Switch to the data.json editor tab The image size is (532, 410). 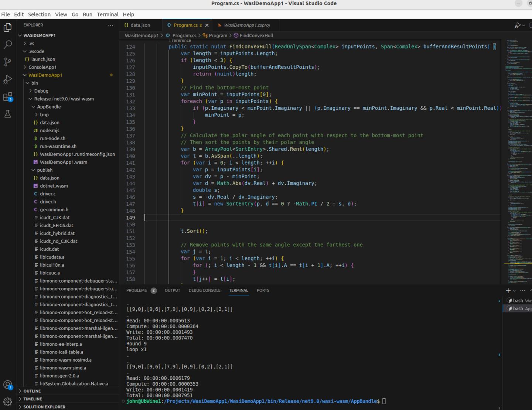click(140, 25)
